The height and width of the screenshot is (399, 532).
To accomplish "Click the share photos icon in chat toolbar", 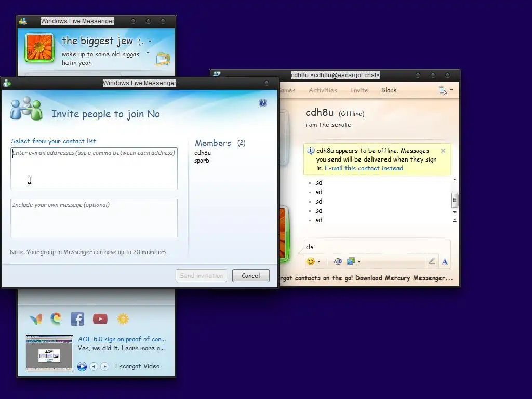I will [351, 261].
